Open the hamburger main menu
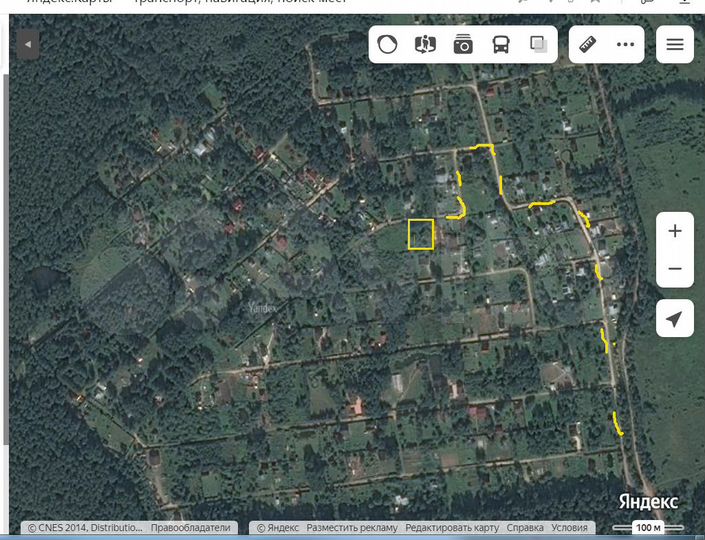 click(675, 44)
